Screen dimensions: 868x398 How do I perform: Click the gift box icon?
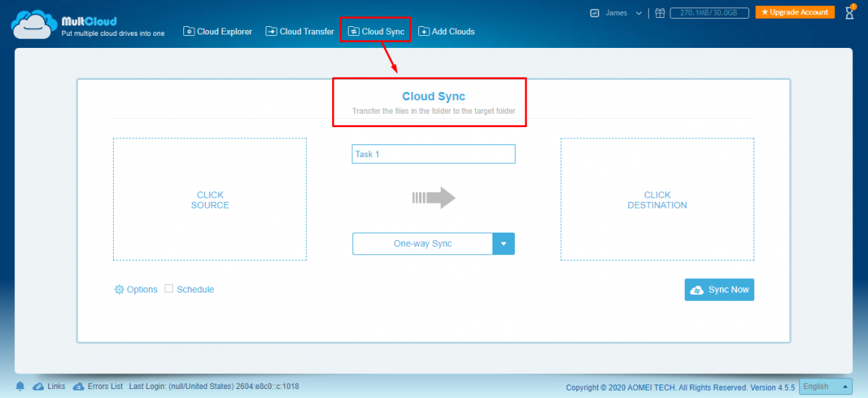[659, 12]
